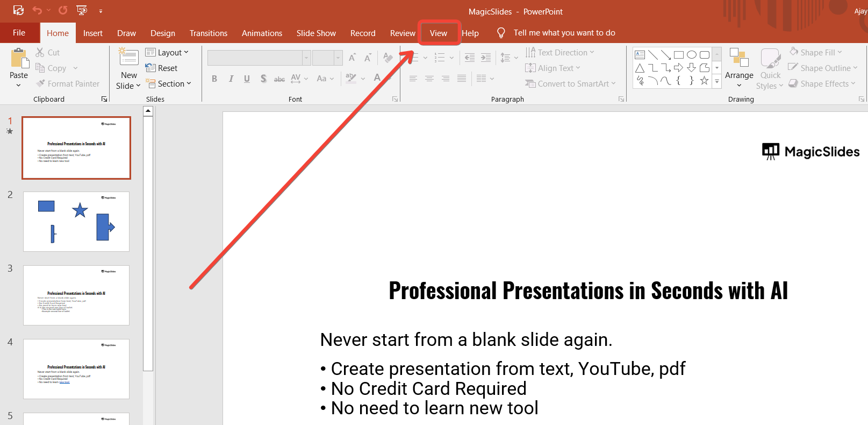The height and width of the screenshot is (425, 868).
Task: Click the Format Painter brush
Action: click(x=41, y=84)
